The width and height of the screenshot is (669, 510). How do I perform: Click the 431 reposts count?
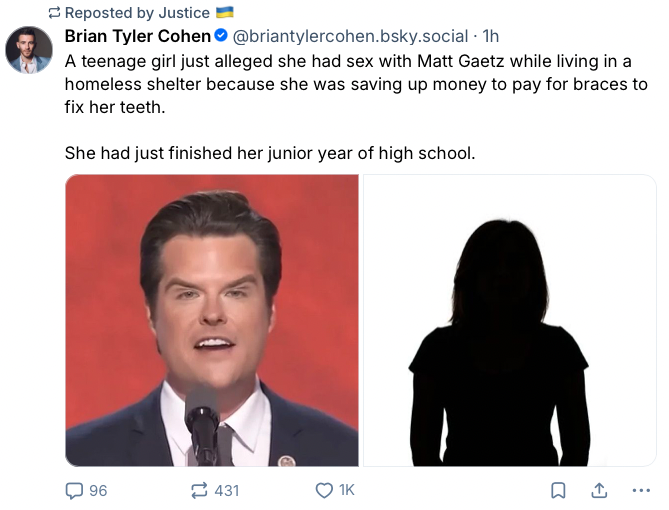pyautogui.click(x=227, y=490)
